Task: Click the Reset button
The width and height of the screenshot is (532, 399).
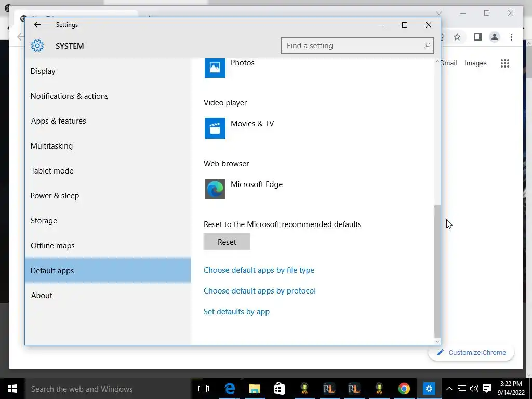Action: pos(227,242)
